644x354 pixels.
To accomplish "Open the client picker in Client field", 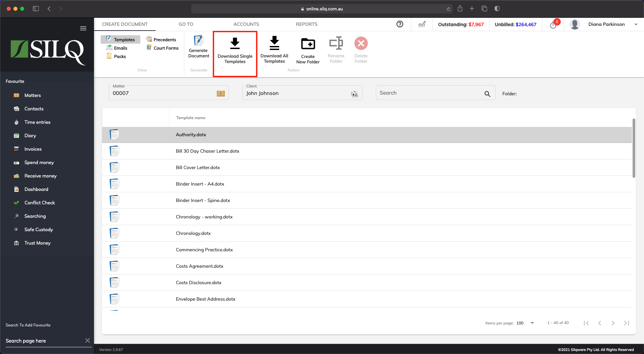I will 354,94.
